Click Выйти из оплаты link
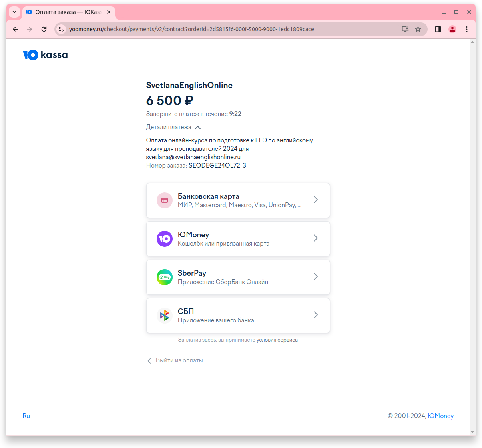This screenshot has height=448, width=482. tap(179, 360)
